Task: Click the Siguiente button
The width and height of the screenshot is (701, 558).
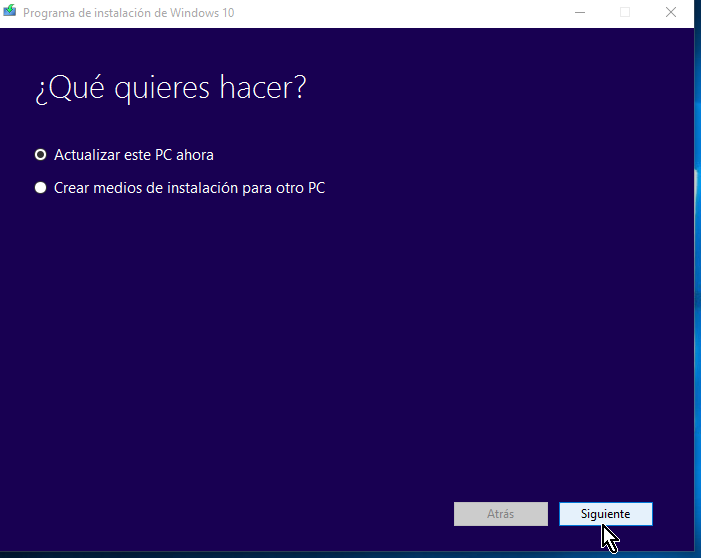Action: 605,514
